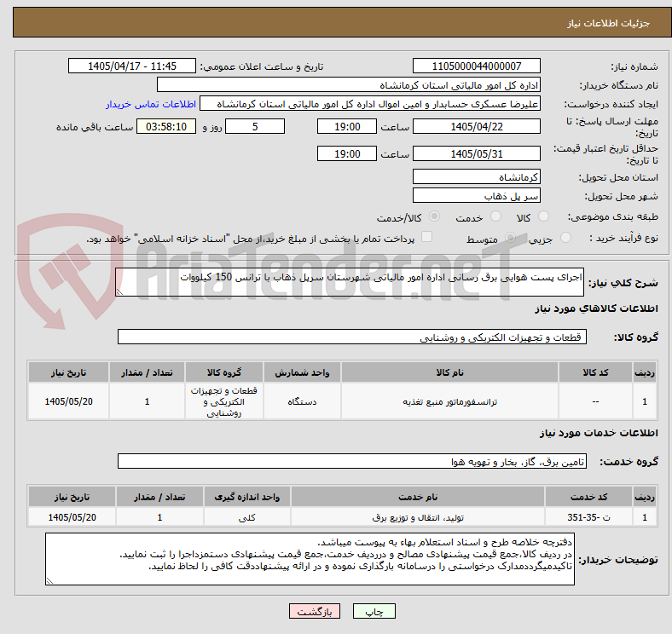The image size is (672, 634).
Task: Click the نام کالا column header
Action: pyautogui.click(x=449, y=372)
